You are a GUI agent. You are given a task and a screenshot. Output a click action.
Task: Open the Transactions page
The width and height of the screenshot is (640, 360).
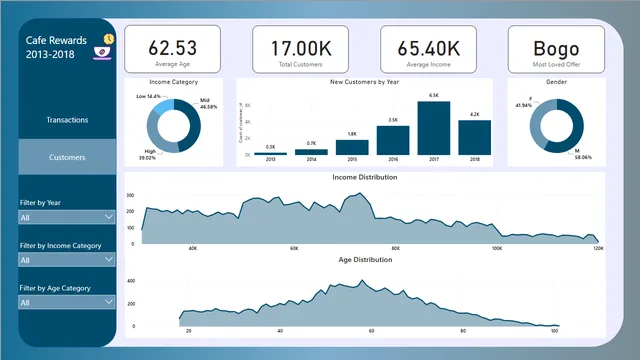pyautogui.click(x=67, y=120)
